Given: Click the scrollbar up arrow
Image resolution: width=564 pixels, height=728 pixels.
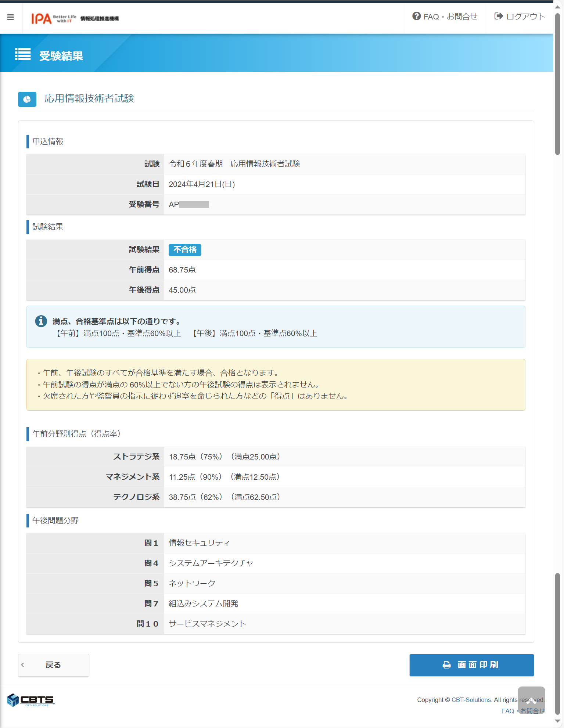Looking at the screenshot, I should pyautogui.click(x=557, y=7).
